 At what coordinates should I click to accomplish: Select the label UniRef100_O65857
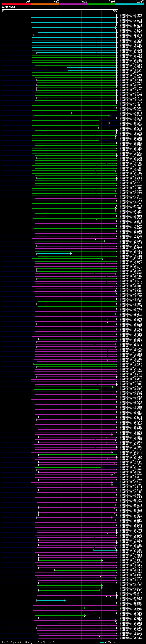click(131, 294)
